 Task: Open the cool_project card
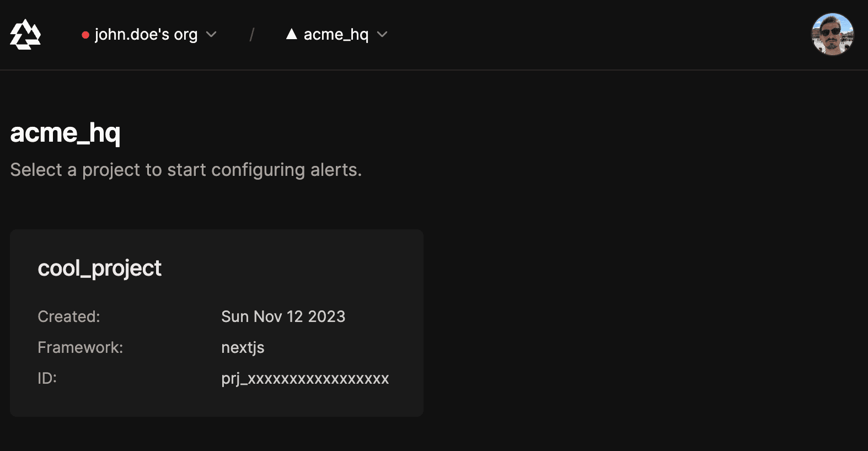tap(217, 323)
